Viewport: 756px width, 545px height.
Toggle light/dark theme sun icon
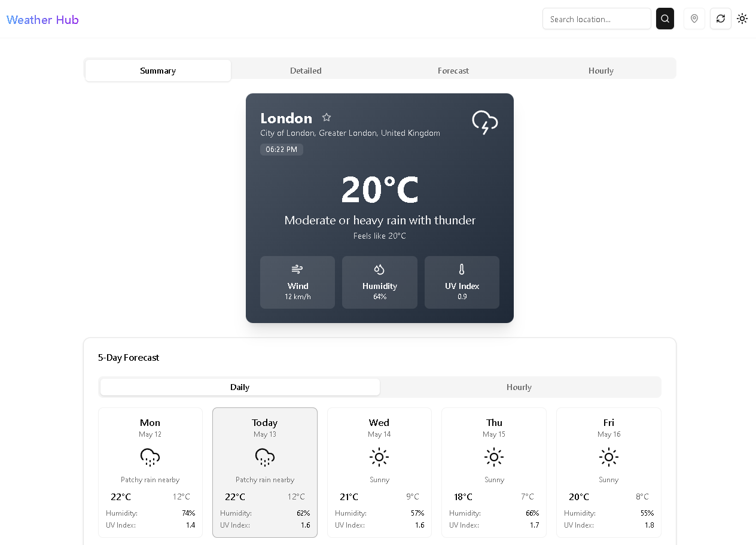[742, 19]
